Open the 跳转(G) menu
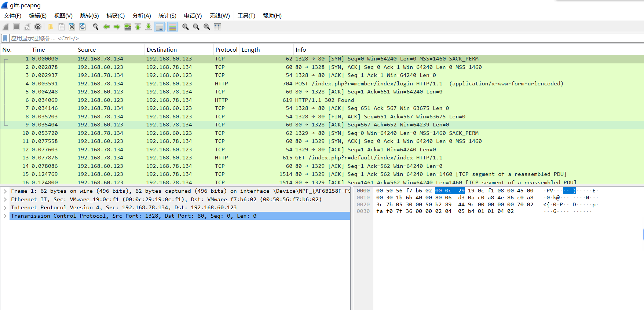This screenshot has width=644, height=310. (89, 16)
